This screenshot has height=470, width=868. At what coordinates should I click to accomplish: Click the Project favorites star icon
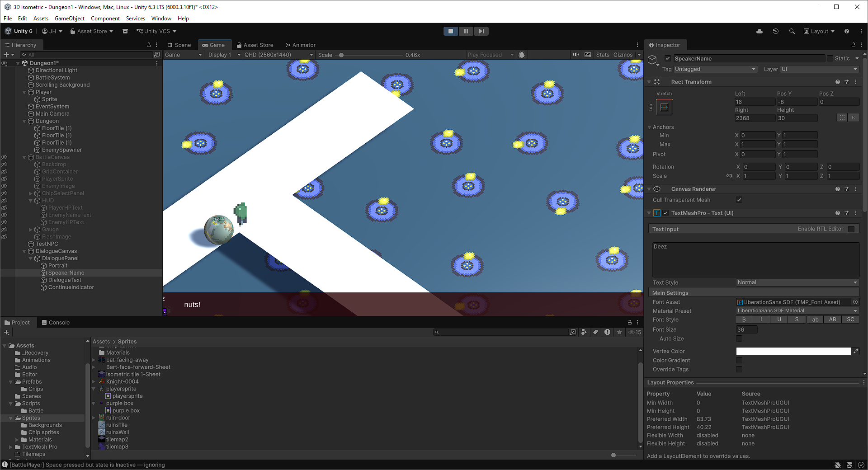point(619,332)
